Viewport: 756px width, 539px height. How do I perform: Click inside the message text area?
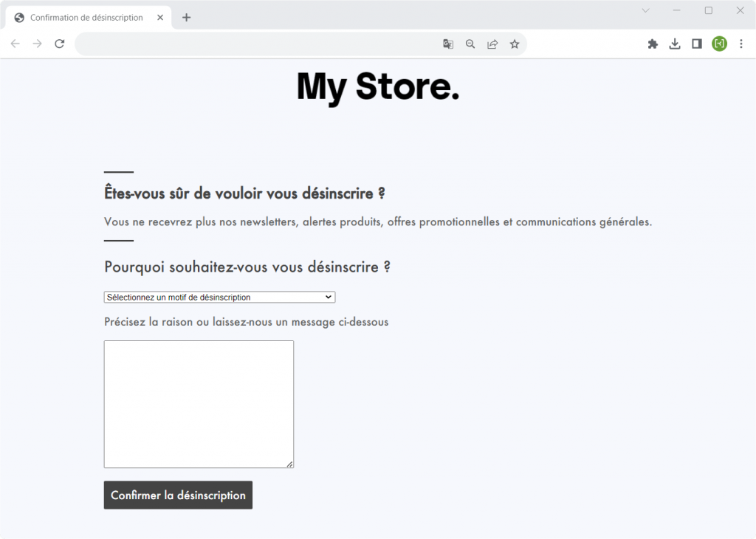pos(199,404)
